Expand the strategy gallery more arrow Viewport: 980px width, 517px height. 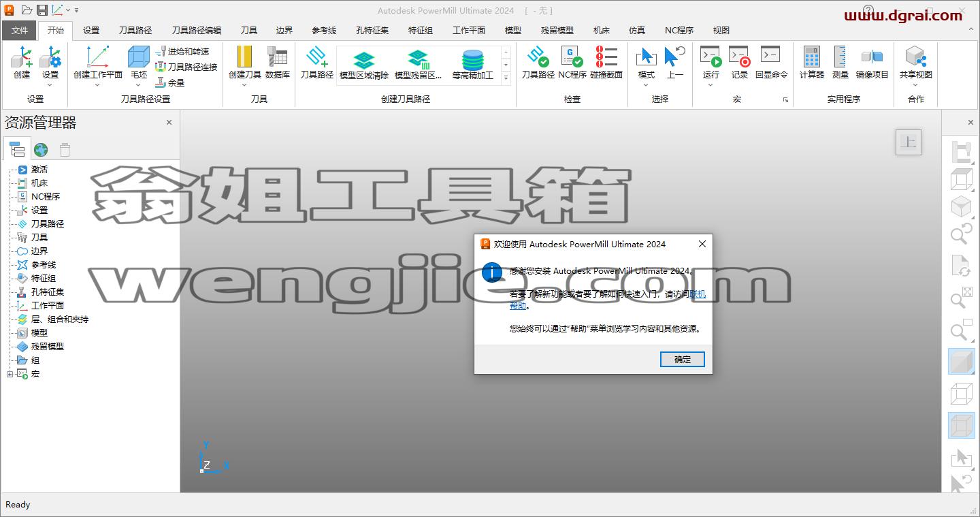506,78
